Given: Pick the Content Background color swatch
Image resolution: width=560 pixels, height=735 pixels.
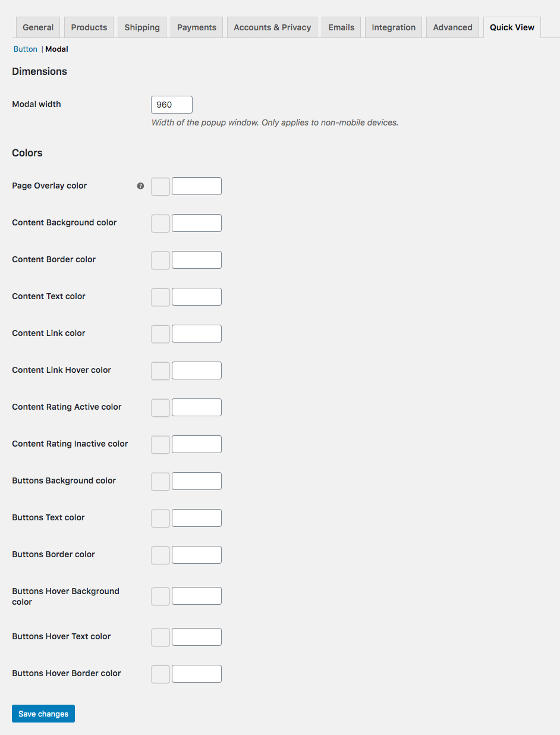Looking at the screenshot, I should point(161,223).
